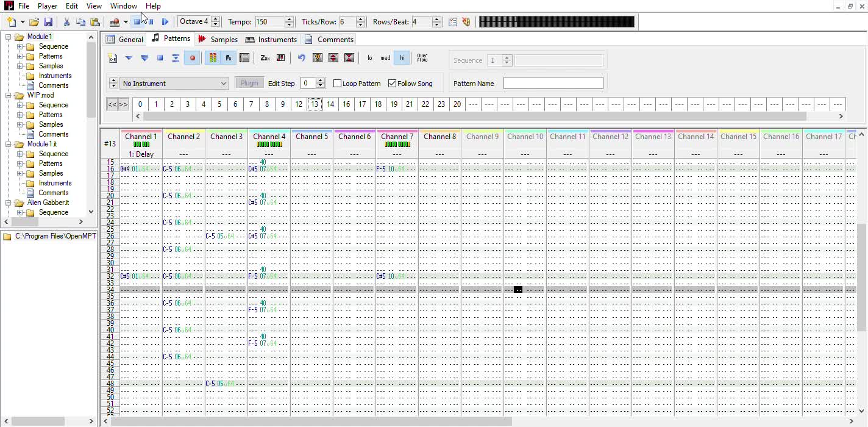This screenshot has height=427, width=868.
Task: Click the Channel 4 header
Action: pyautogui.click(x=269, y=137)
